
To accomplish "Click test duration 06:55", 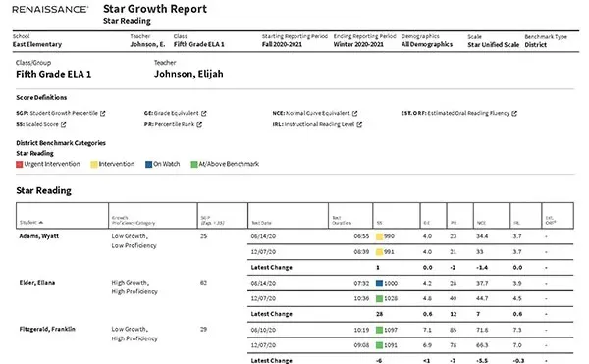I will pos(361,236).
